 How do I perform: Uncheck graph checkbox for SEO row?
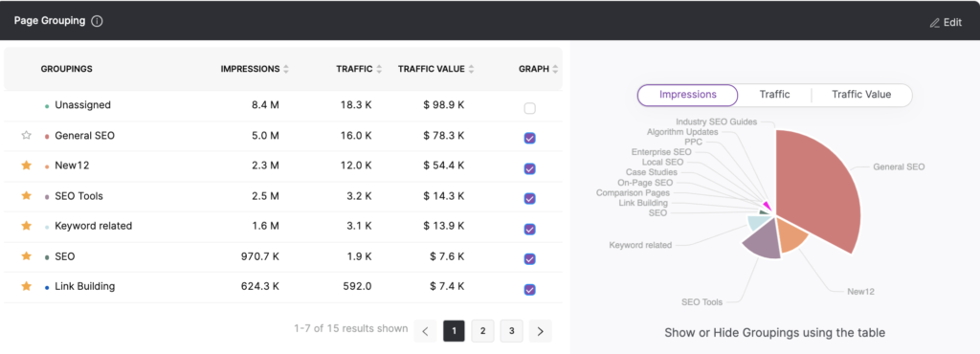(530, 259)
